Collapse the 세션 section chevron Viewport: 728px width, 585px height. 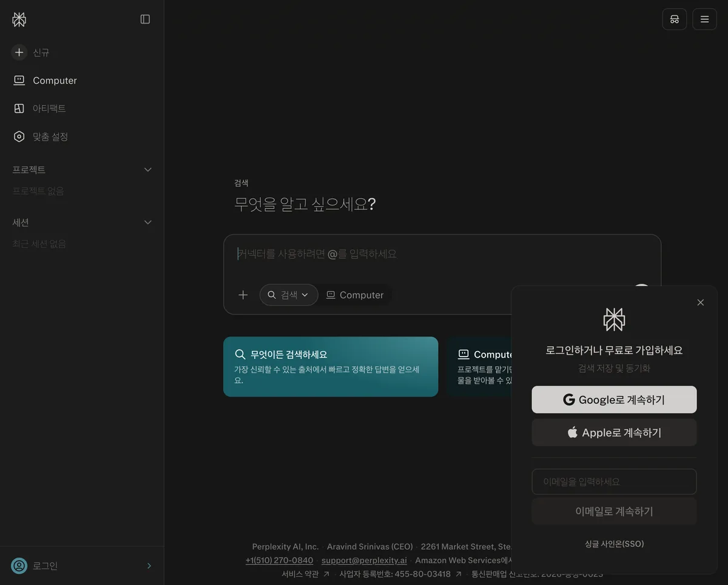click(x=147, y=222)
